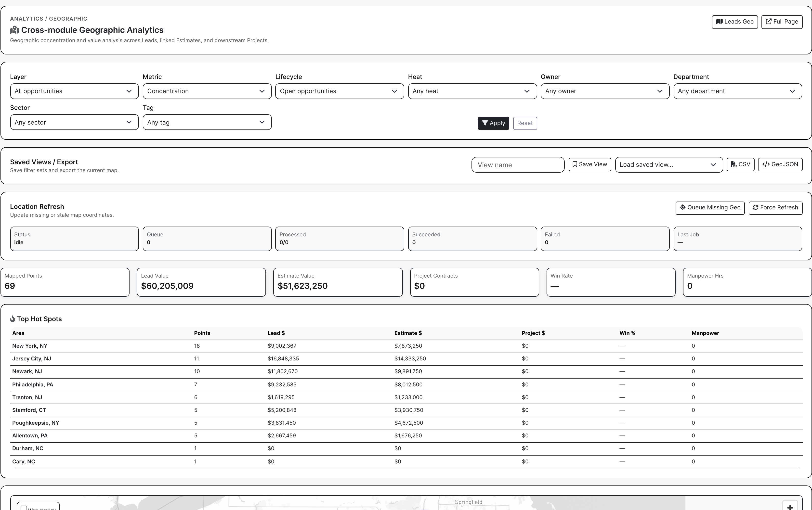Expand the Layer dropdown
The width and height of the screenshot is (812, 510).
coord(74,91)
